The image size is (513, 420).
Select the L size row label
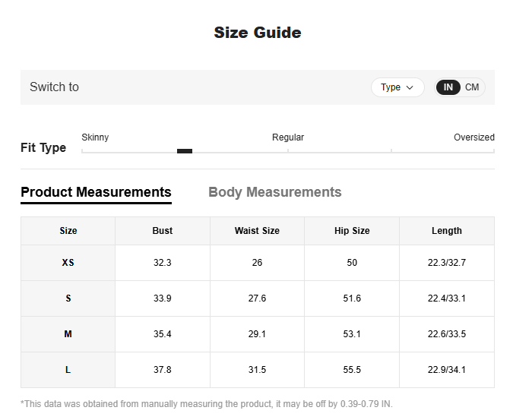coord(68,370)
